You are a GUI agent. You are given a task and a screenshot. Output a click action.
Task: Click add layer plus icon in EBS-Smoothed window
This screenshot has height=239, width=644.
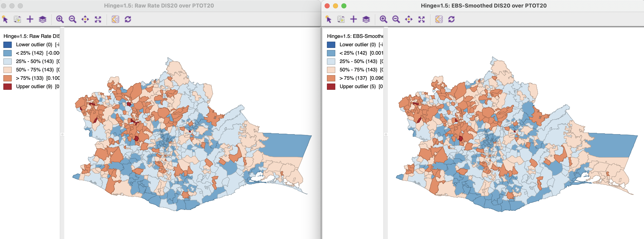(x=353, y=19)
